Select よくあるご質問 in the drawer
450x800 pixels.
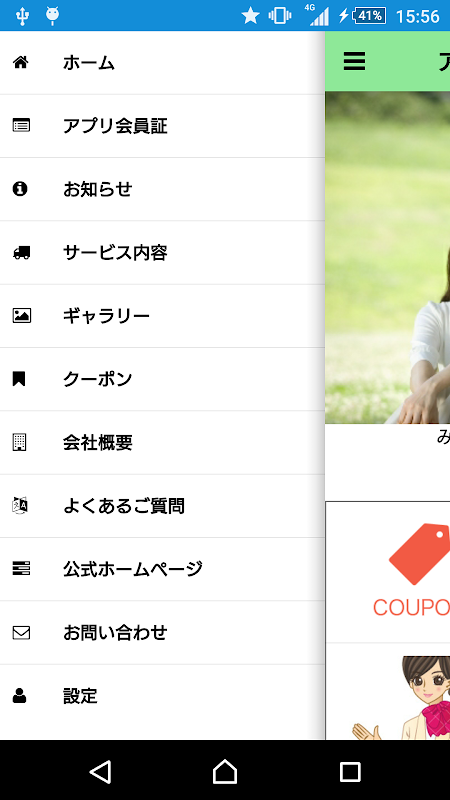click(x=162, y=506)
